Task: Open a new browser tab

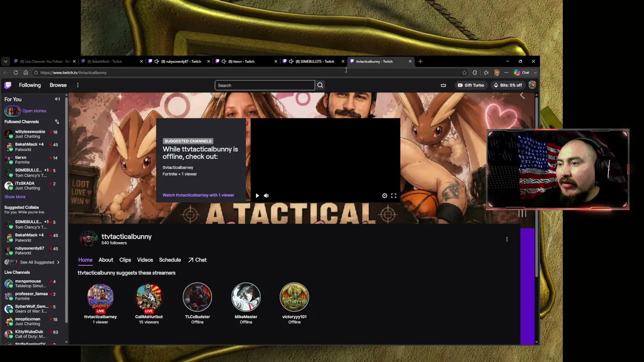Action: [420, 61]
